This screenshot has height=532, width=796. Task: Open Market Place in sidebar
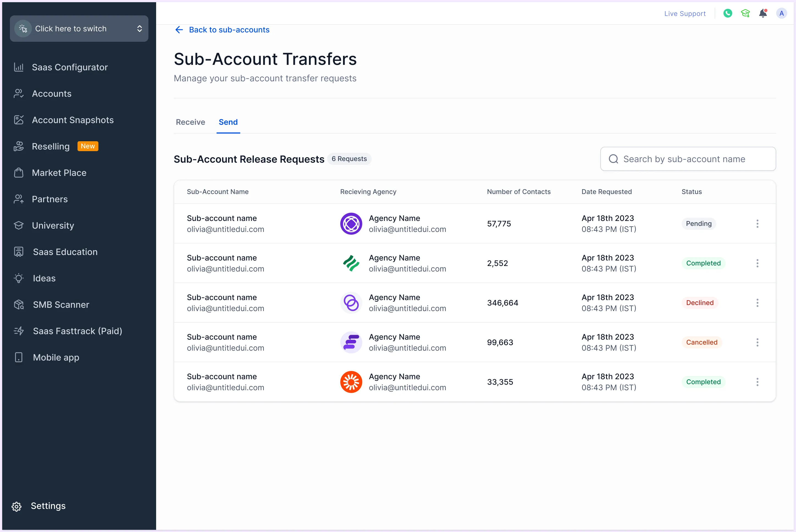tap(59, 173)
